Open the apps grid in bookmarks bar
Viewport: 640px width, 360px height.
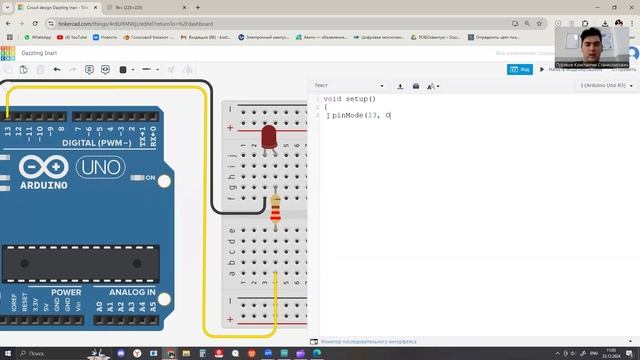(x=10, y=37)
